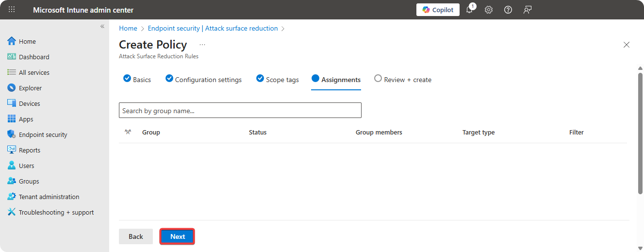Select the Review + create step
The height and width of the screenshot is (252, 644).
(x=403, y=80)
